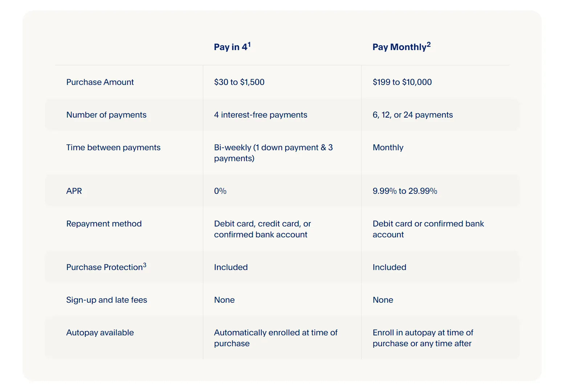
Task: Click the Automatically enrolled at purchase text
Action: point(276,338)
